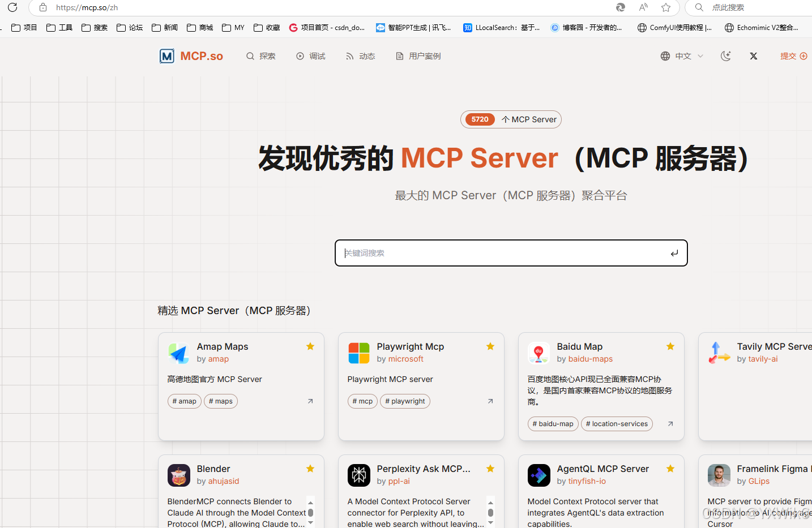Image resolution: width=812 pixels, height=528 pixels.
Task: Select the # amap tag
Action: point(185,401)
